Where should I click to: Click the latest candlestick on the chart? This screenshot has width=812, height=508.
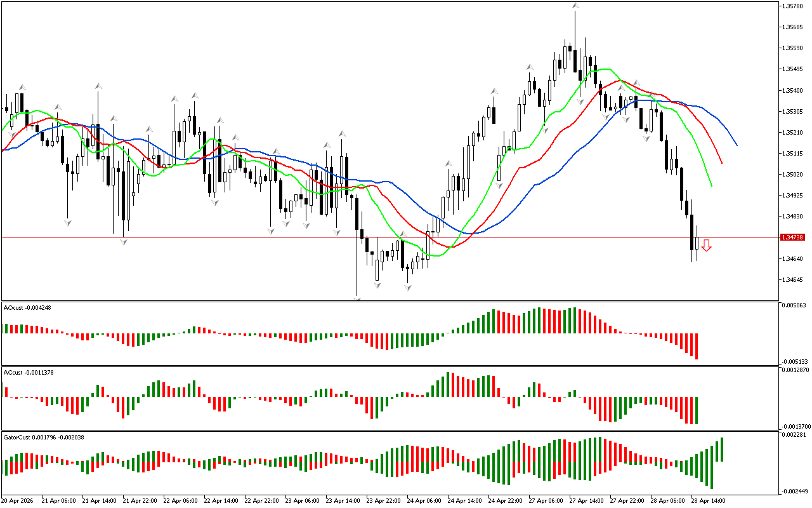[x=697, y=243]
